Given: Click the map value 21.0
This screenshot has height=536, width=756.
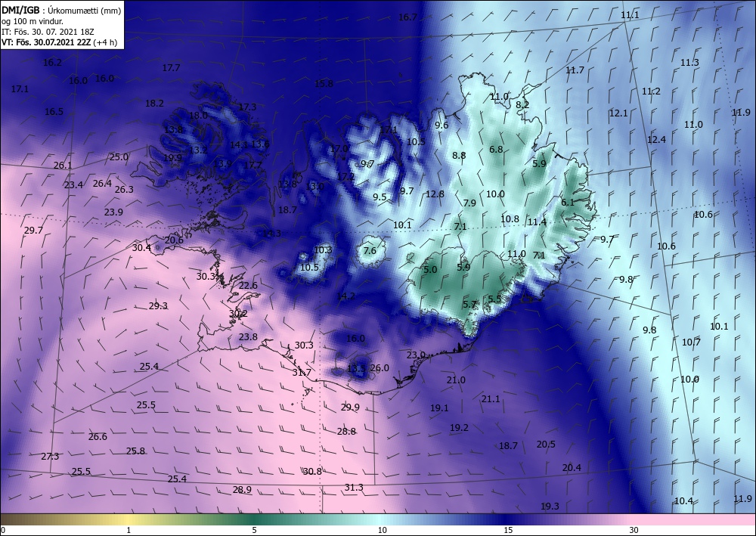Looking at the screenshot, I should click(x=456, y=380).
